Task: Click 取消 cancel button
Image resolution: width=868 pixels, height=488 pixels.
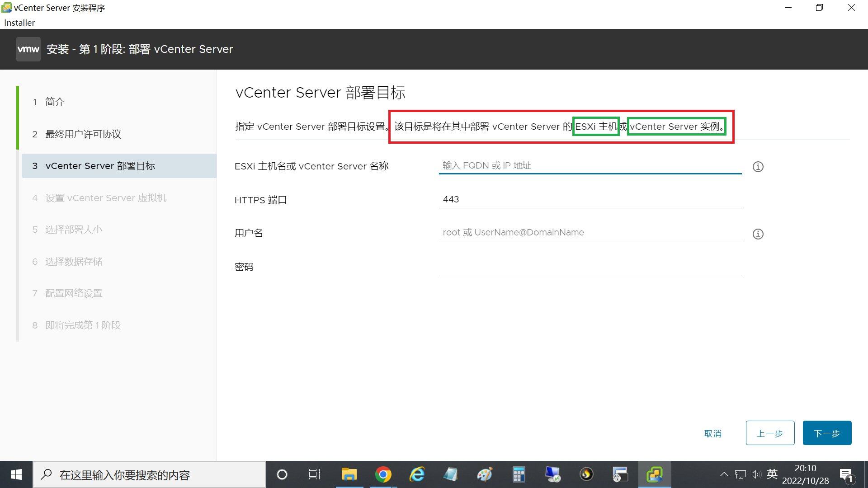Action: pos(713,433)
